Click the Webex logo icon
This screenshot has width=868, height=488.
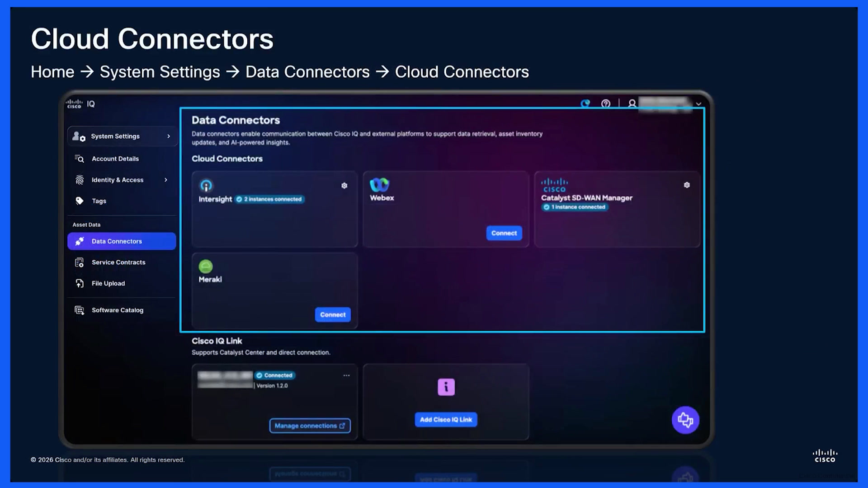379,184
